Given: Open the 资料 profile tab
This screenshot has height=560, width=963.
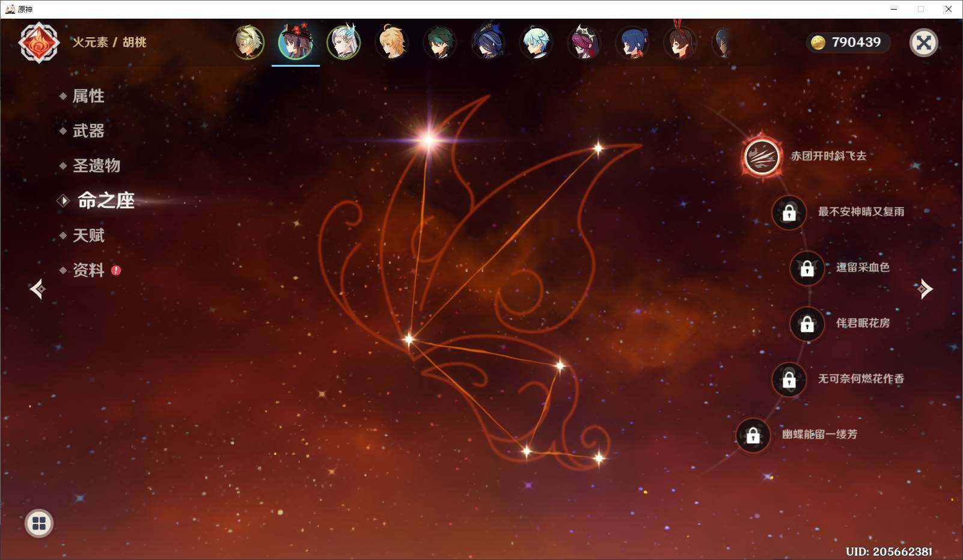Looking at the screenshot, I should 88,270.
